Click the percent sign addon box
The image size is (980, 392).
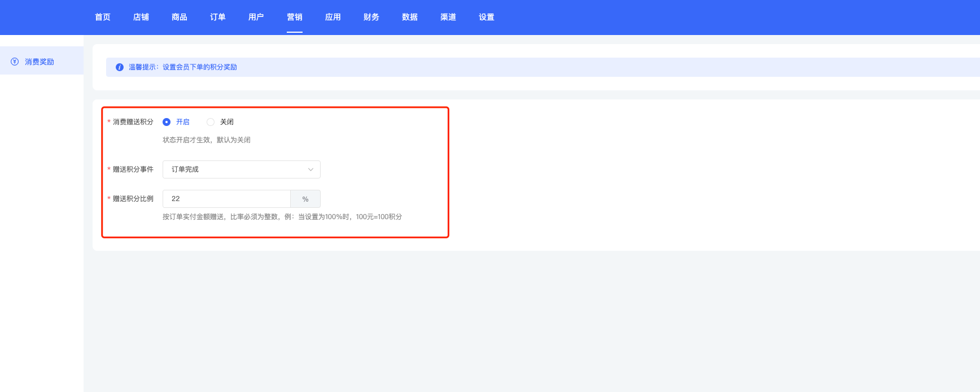(305, 199)
